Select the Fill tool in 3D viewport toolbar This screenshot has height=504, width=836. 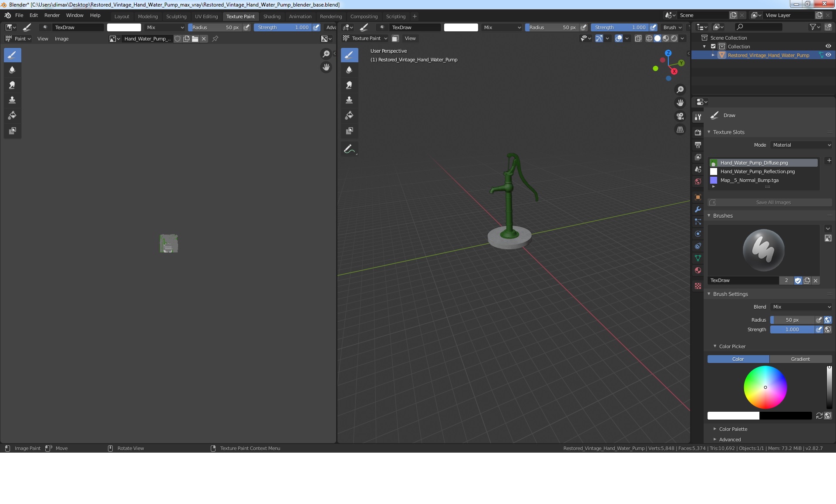tap(349, 116)
